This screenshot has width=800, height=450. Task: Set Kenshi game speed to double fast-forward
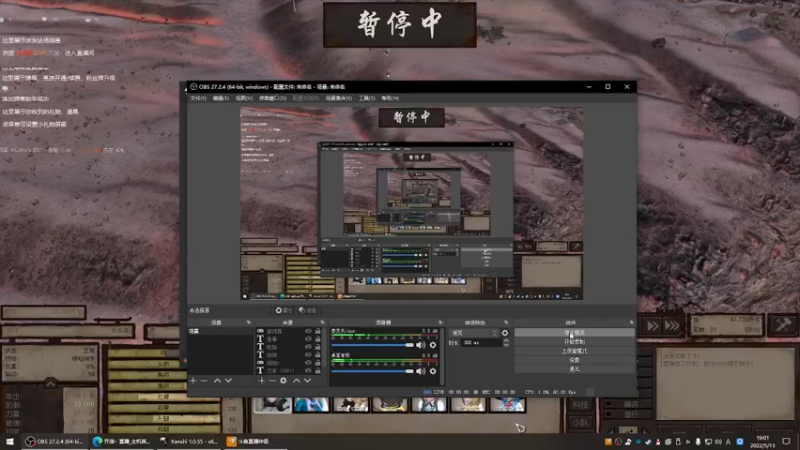(653, 326)
